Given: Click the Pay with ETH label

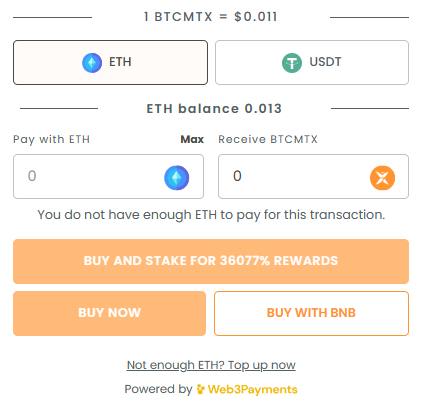Looking at the screenshot, I should click(x=51, y=139).
